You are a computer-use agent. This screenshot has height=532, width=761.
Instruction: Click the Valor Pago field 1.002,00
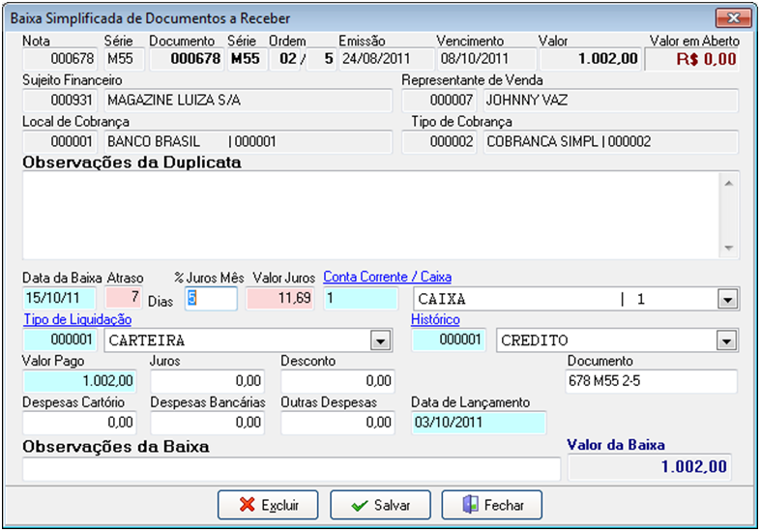click(x=79, y=381)
